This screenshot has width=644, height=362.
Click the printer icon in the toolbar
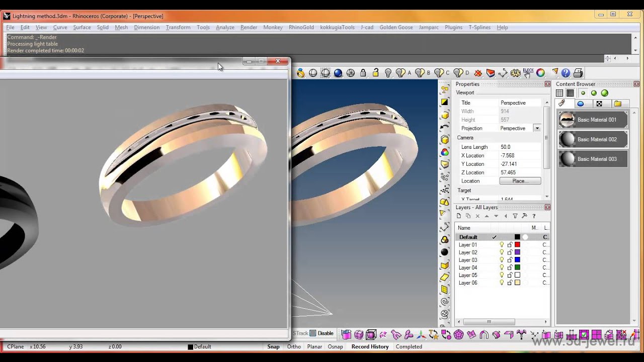point(578,73)
